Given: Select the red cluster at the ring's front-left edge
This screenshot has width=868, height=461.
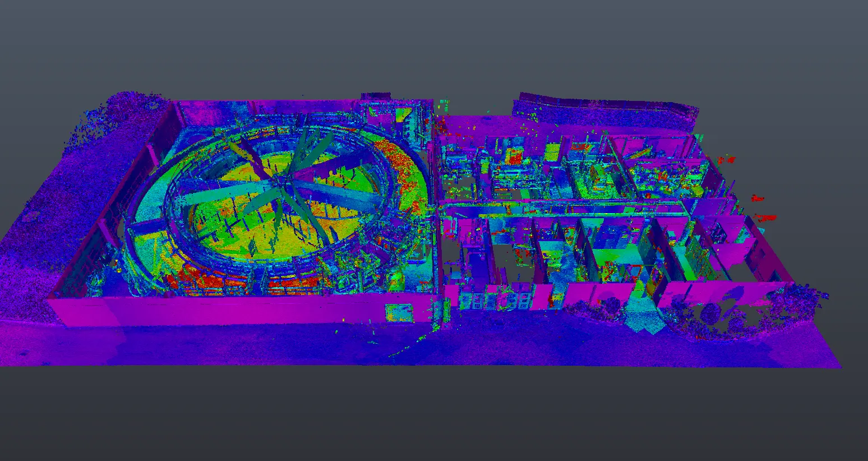Looking at the screenshot, I should pos(185,276).
